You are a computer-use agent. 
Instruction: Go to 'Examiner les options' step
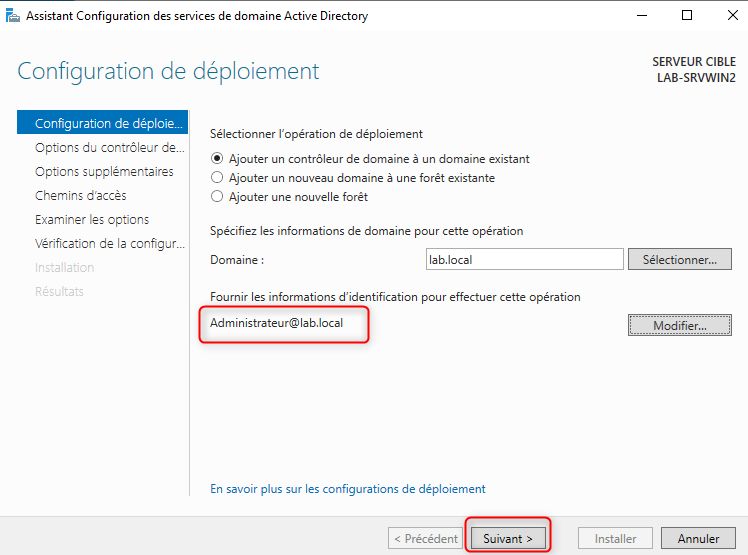point(92,220)
